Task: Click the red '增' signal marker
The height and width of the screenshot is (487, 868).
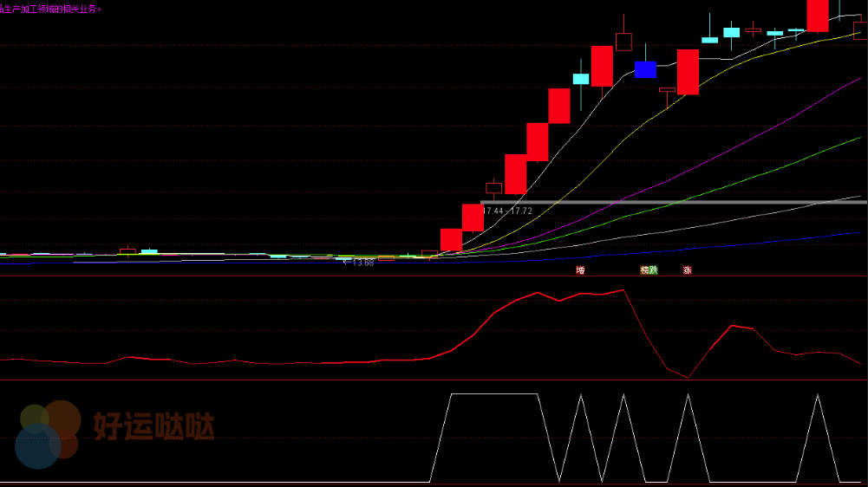Action: tap(579, 270)
